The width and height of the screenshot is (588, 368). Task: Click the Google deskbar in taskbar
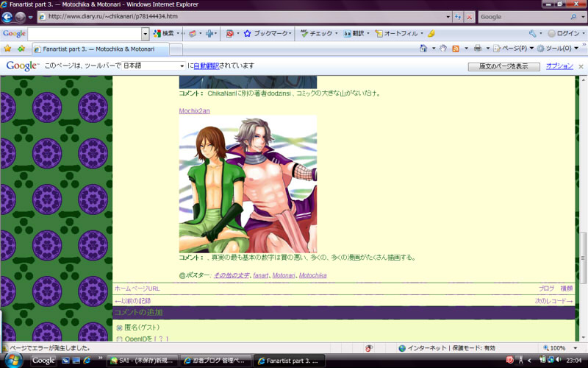coord(43,361)
